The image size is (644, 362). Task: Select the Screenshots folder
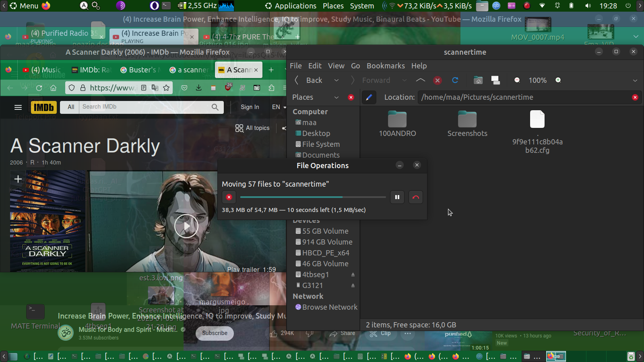point(467,124)
